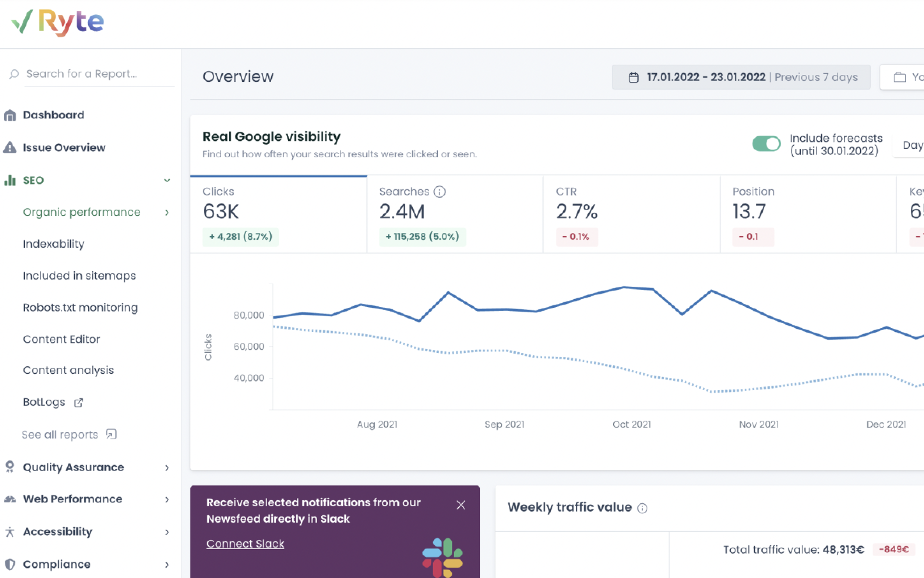Dismiss the Slack notification banner
The height and width of the screenshot is (578, 924).
[x=461, y=505]
